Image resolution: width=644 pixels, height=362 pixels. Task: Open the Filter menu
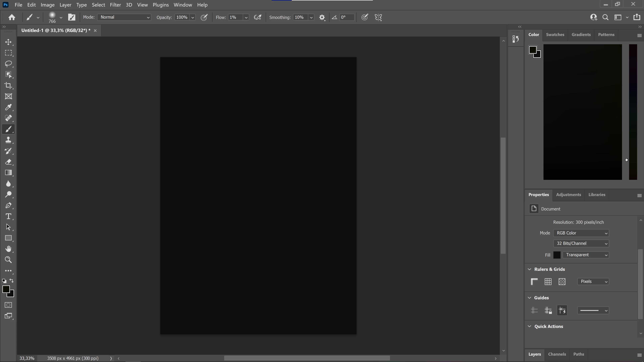tap(115, 5)
